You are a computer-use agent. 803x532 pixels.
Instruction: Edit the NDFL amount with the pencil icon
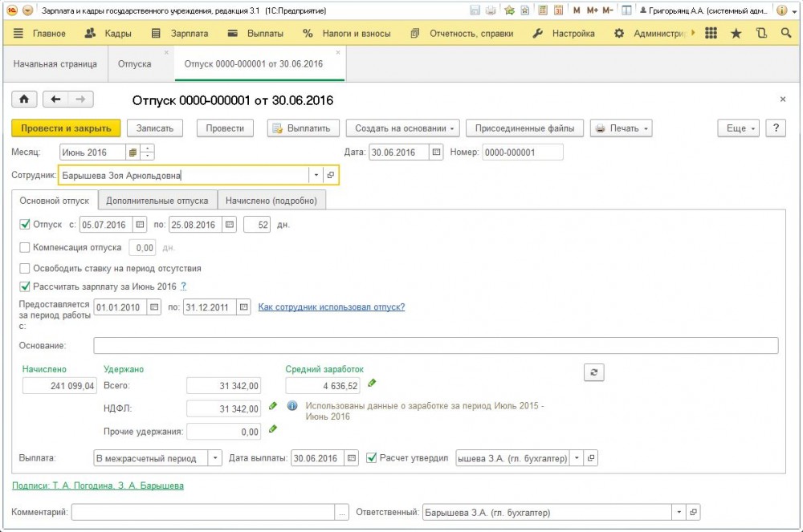click(x=273, y=407)
